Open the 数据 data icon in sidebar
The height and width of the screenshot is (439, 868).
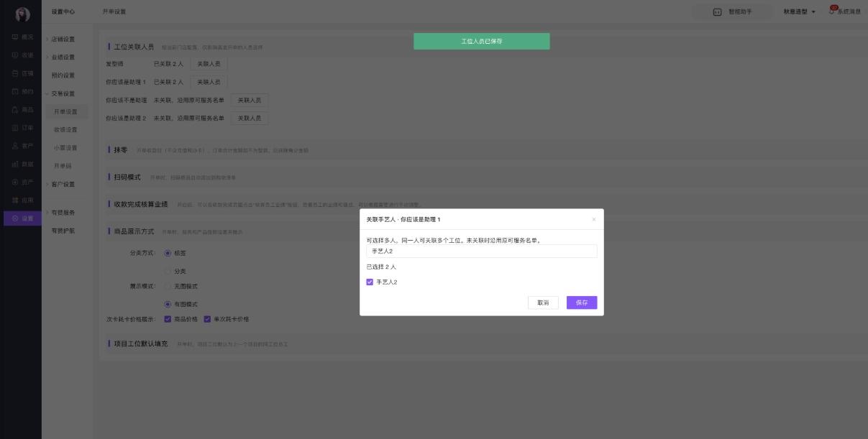click(x=15, y=164)
